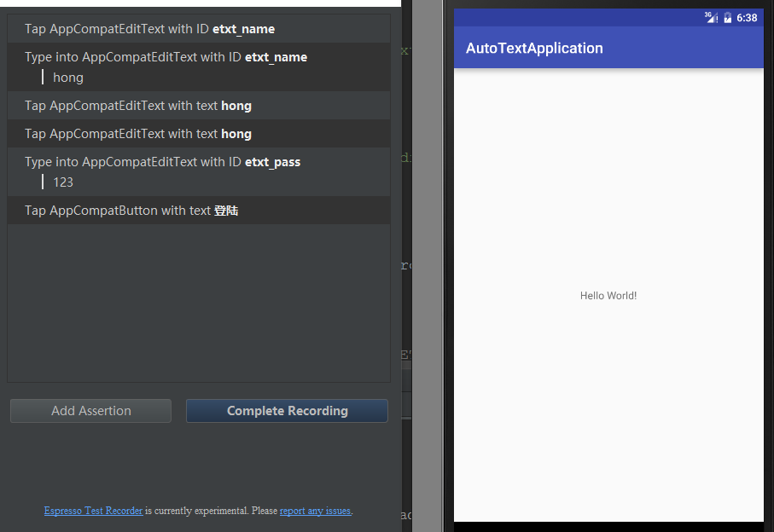Select the Tap AppCompatButton 登陆 step
This screenshot has width=774, height=532.
point(131,211)
